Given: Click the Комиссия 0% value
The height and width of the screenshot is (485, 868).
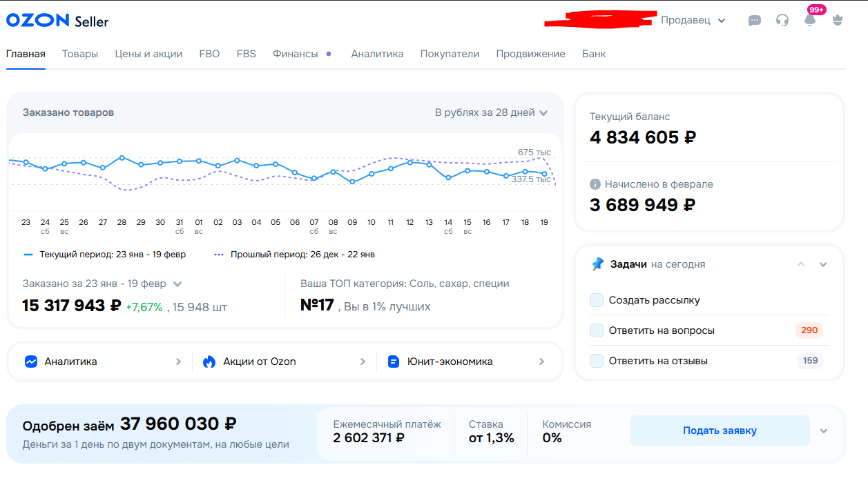Looking at the screenshot, I should (552, 438).
